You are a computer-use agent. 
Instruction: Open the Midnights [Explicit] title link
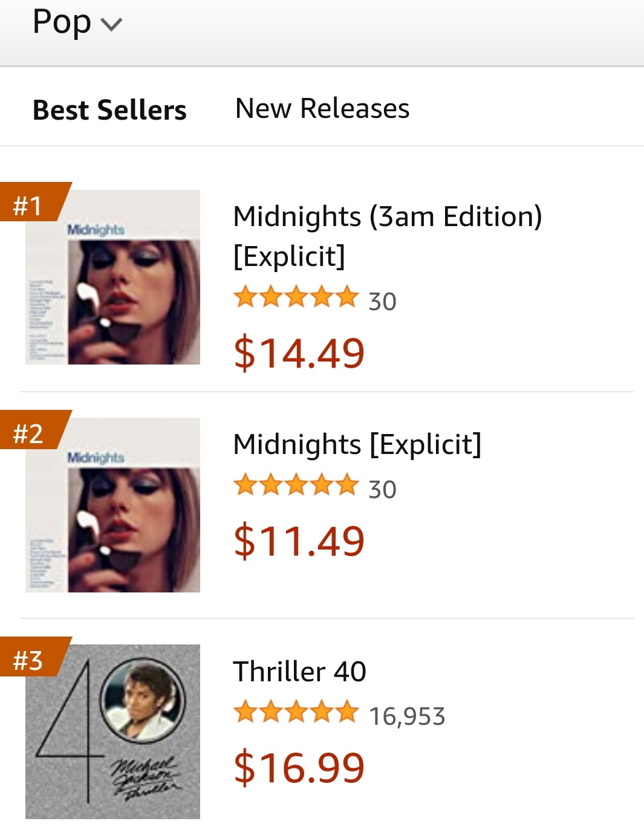(x=357, y=444)
